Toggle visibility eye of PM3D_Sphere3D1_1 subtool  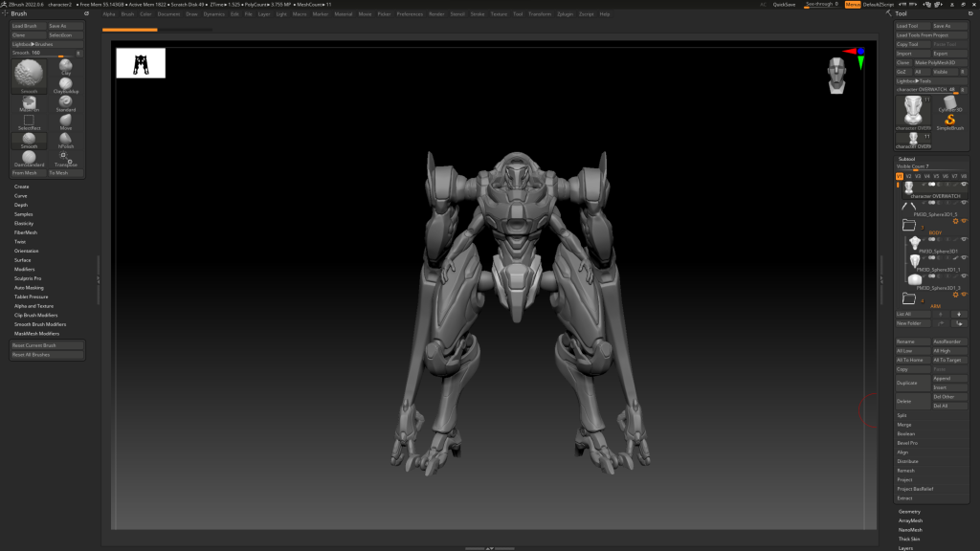(x=964, y=257)
